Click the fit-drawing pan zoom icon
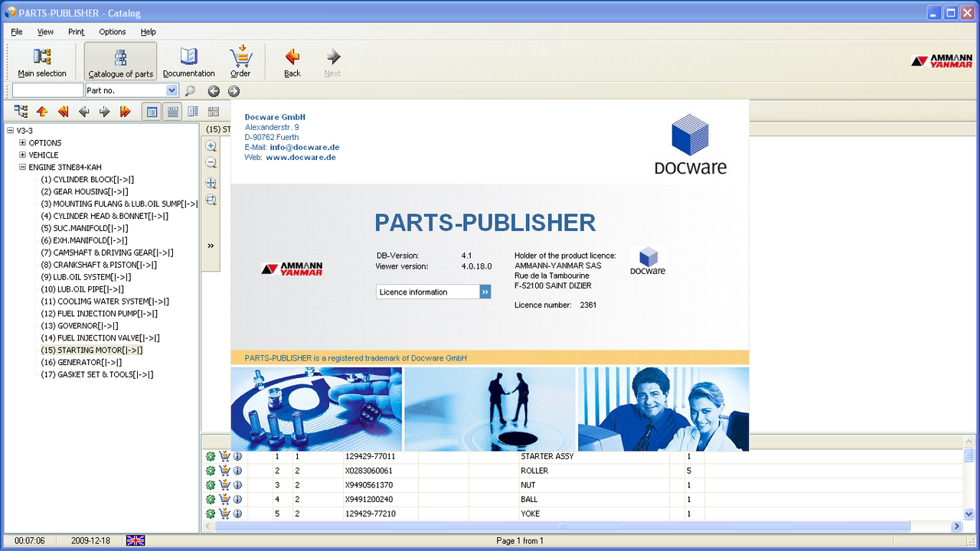The height and width of the screenshot is (551, 980). 211,184
